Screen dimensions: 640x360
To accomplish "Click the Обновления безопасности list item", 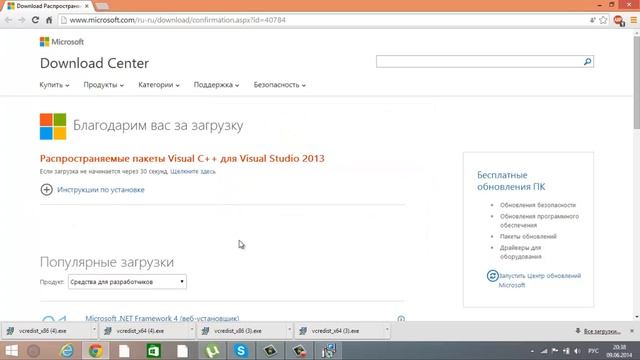I will [x=538, y=205].
